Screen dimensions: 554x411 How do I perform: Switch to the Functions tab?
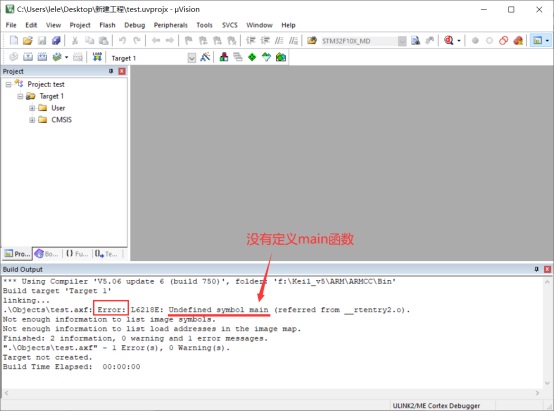coord(77,254)
